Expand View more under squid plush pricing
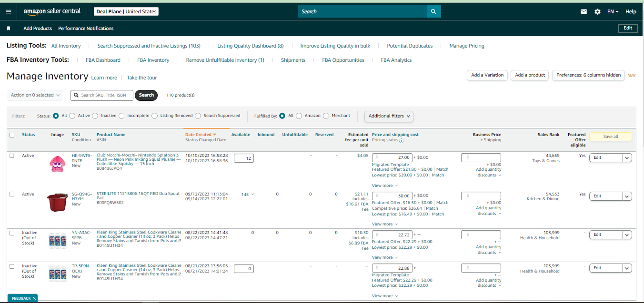 coord(385,186)
